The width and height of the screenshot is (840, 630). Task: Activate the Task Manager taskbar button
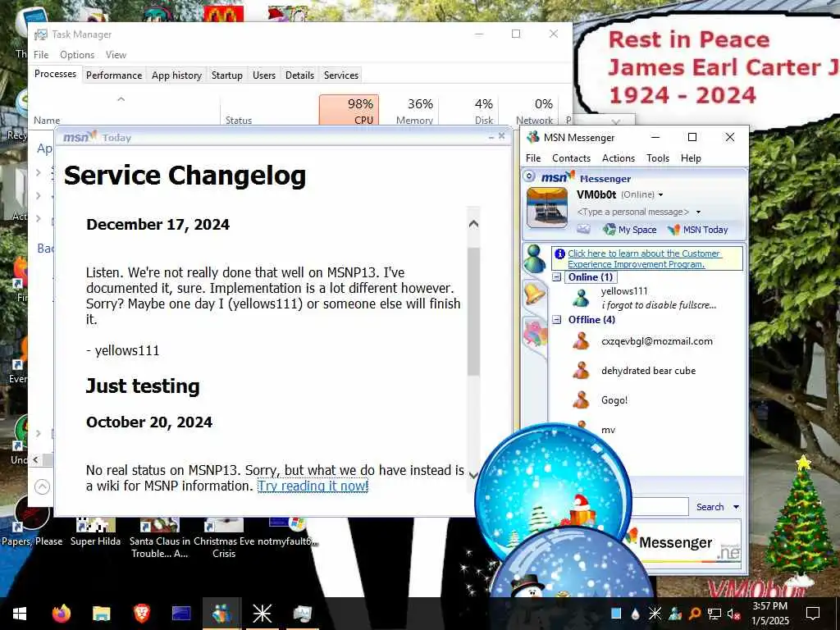click(302, 614)
